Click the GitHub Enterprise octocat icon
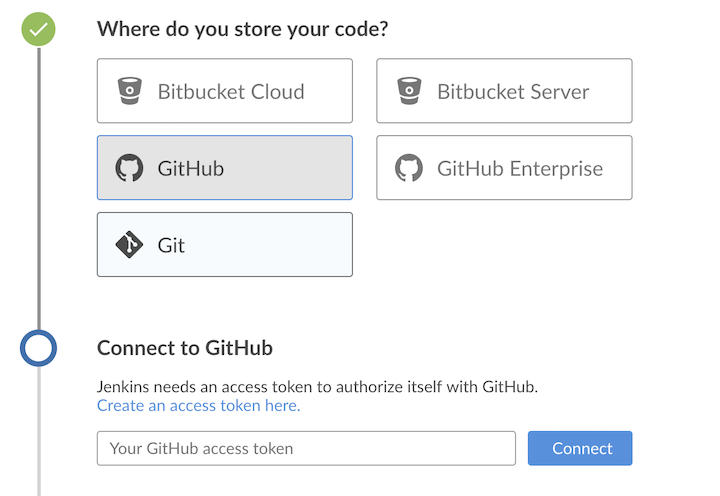 408,168
